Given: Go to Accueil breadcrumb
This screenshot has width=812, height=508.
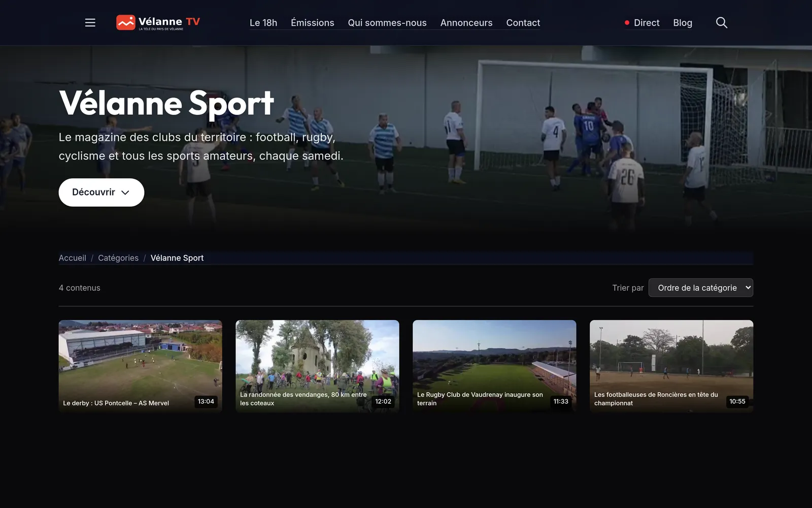Looking at the screenshot, I should pyautogui.click(x=73, y=258).
